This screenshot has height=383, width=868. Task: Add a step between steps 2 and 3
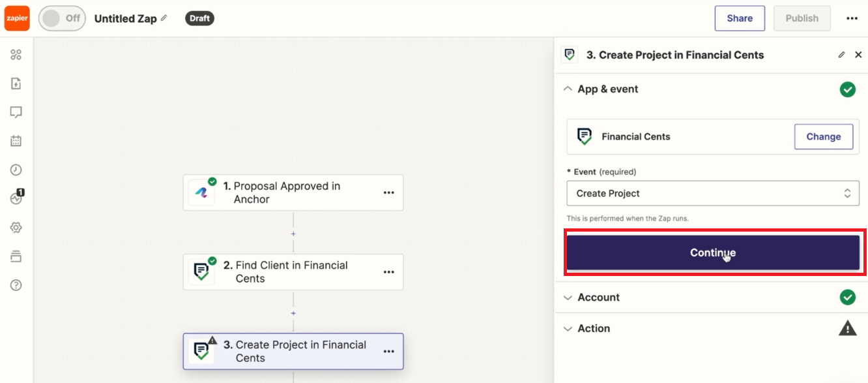click(x=293, y=313)
